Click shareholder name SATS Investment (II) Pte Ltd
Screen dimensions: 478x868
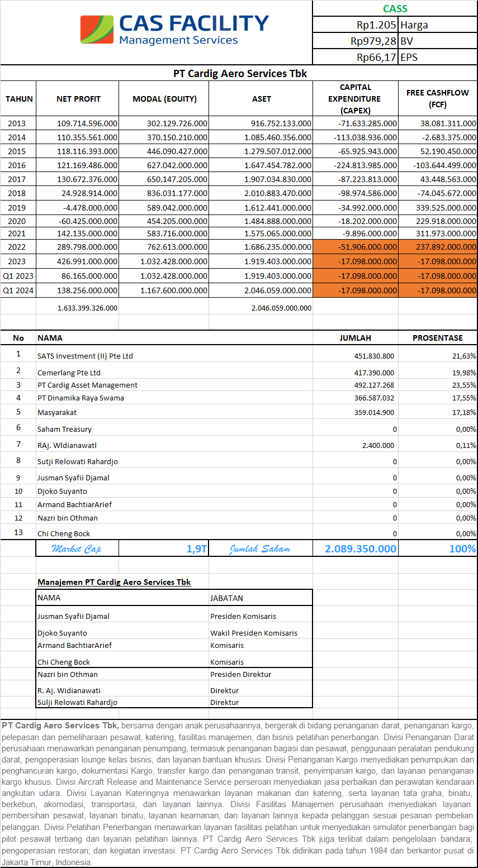point(85,356)
